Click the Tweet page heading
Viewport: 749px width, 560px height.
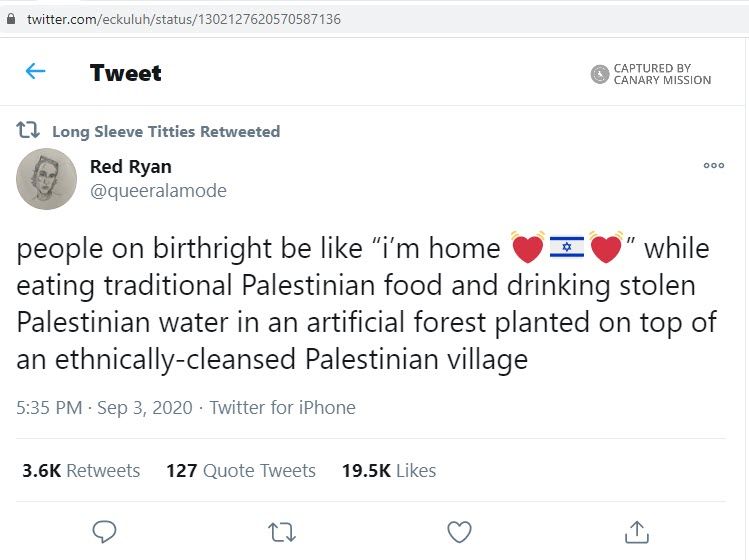pyautogui.click(x=125, y=73)
